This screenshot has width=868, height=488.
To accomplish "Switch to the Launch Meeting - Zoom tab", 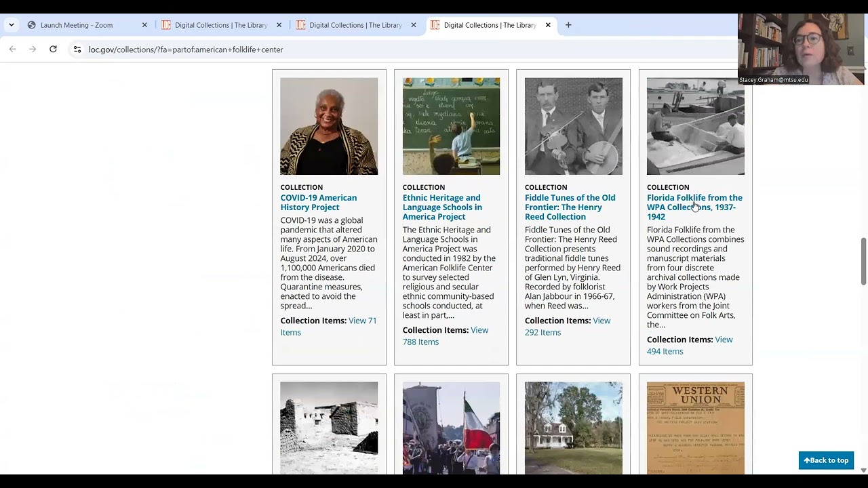I will [77, 25].
